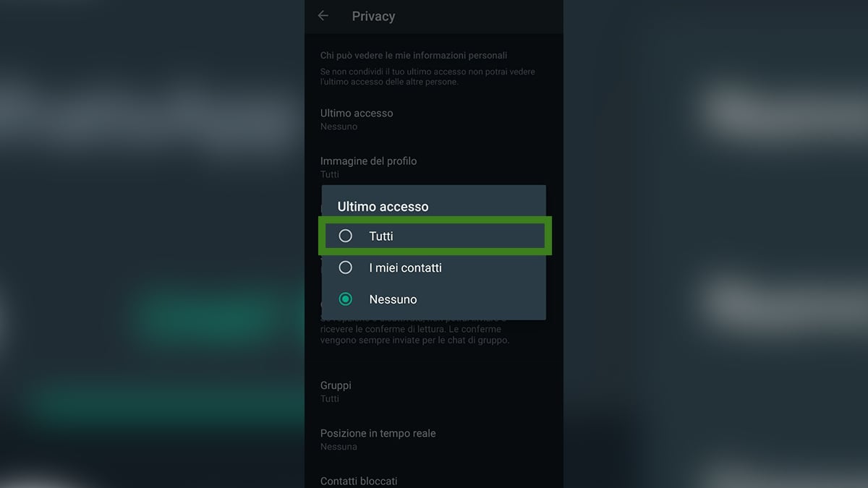The height and width of the screenshot is (488, 868).
Task: Click the chat list area behind settings
Action: [x=145, y=289]
